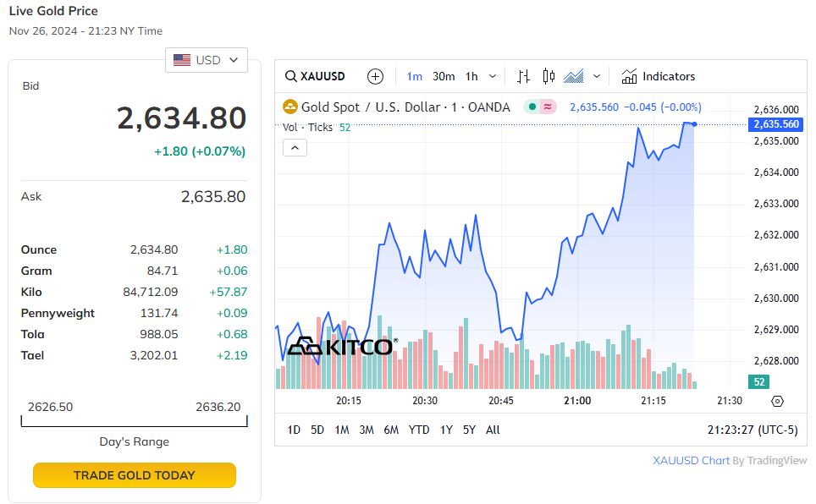Expand the chart style dropdown arrow
This screenshot has width=816, height=504.
(597, 76)
